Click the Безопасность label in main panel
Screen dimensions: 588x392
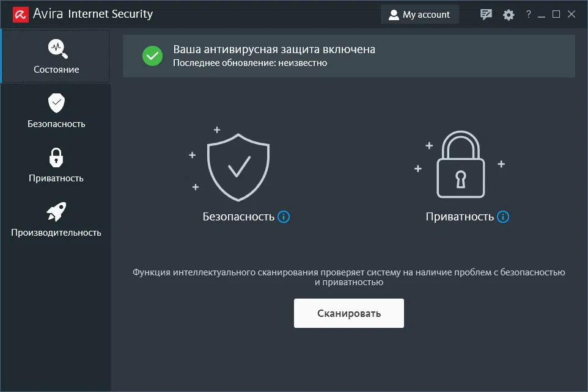point(238,217)
